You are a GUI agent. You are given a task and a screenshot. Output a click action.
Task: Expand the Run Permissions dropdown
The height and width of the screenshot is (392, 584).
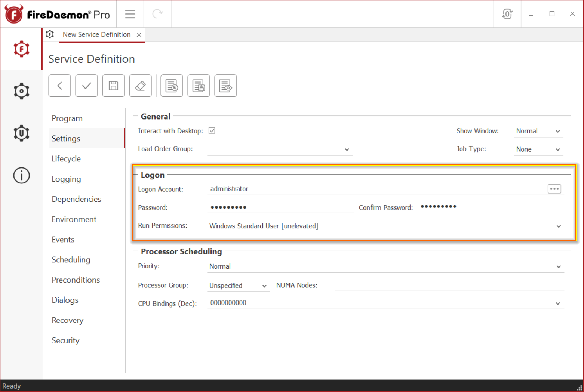point(559,226)
